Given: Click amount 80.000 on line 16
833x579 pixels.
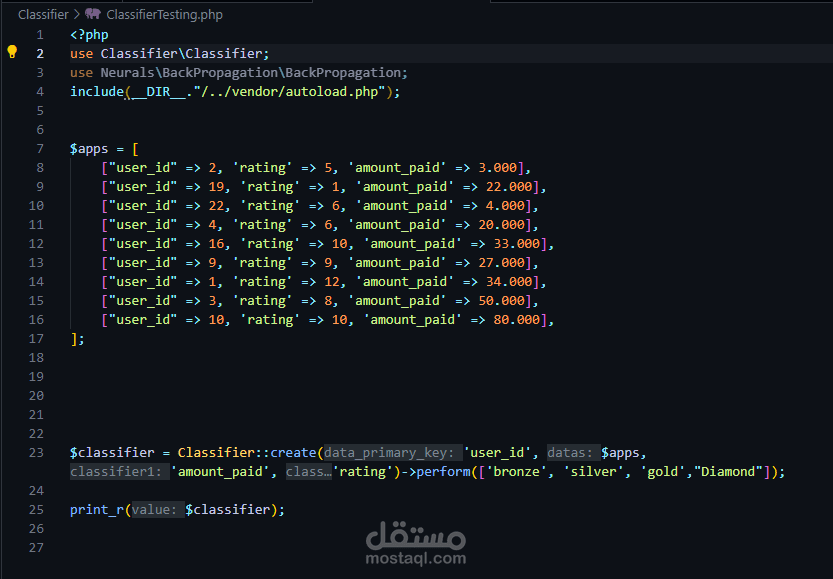Looking at the screenshot, I should [517, 320].
